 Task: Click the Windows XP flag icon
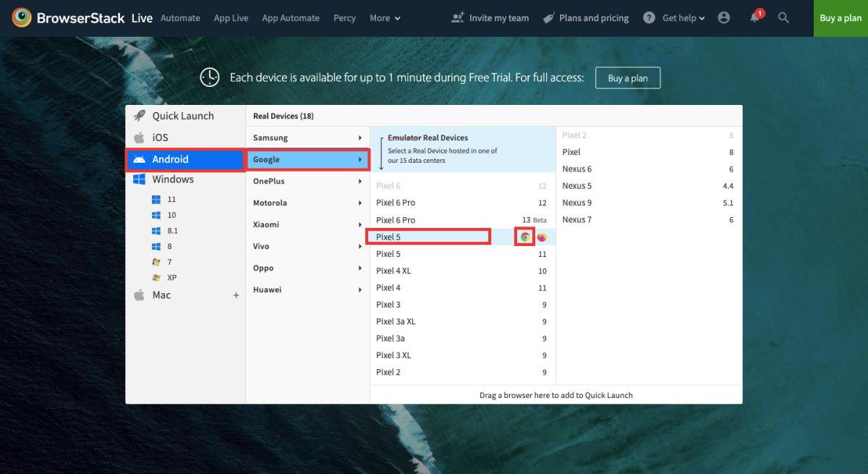click(x=156, y=278)
